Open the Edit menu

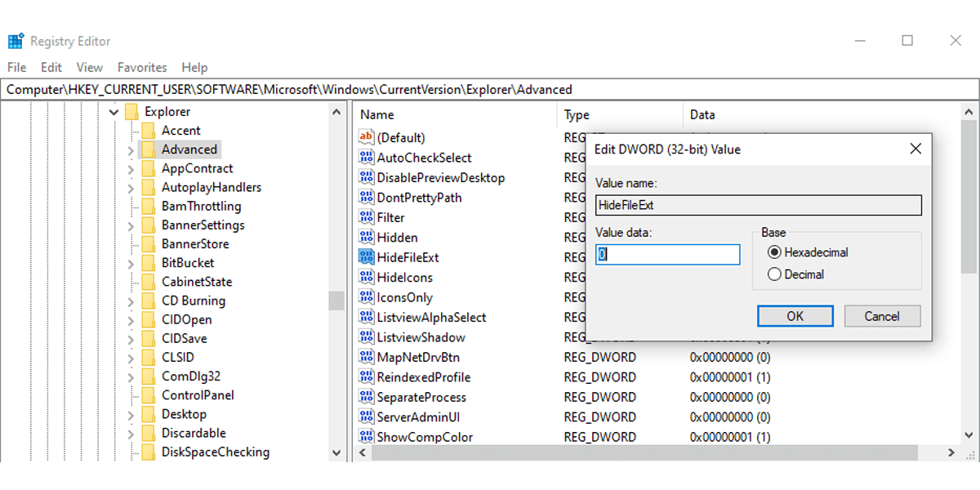[51, 67]
